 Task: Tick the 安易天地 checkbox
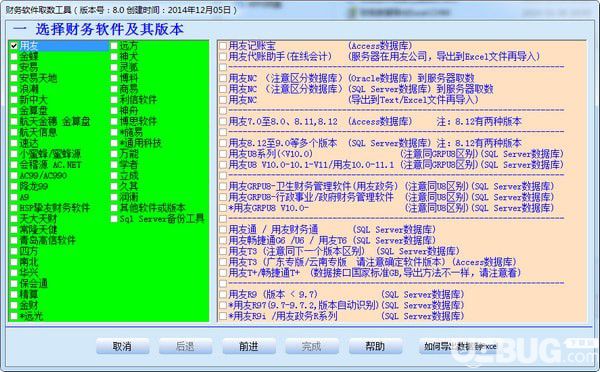tap(14, 78)
